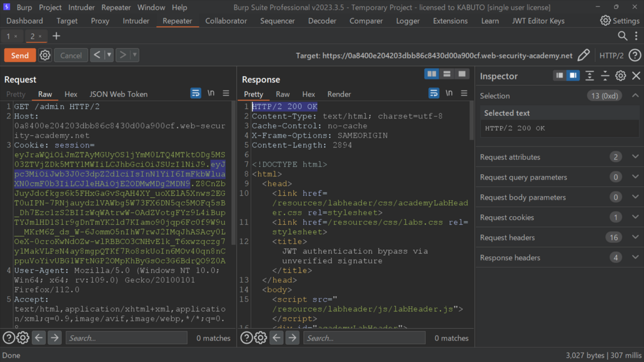Close the Inspector panel
Image resolution: width=644 pixels, height=362 pixels.
point(636,76)
